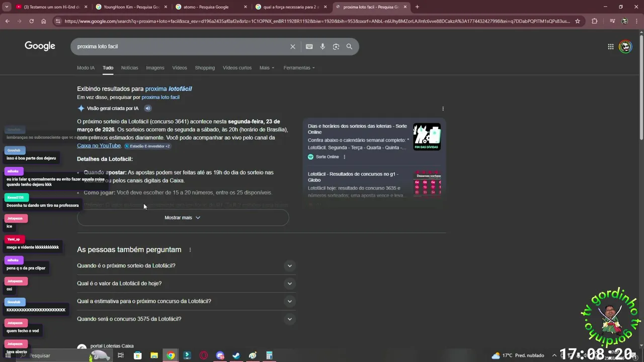644x362 pixels.
Task: Click the magnifier search button
Action: (x=349, y=46)
